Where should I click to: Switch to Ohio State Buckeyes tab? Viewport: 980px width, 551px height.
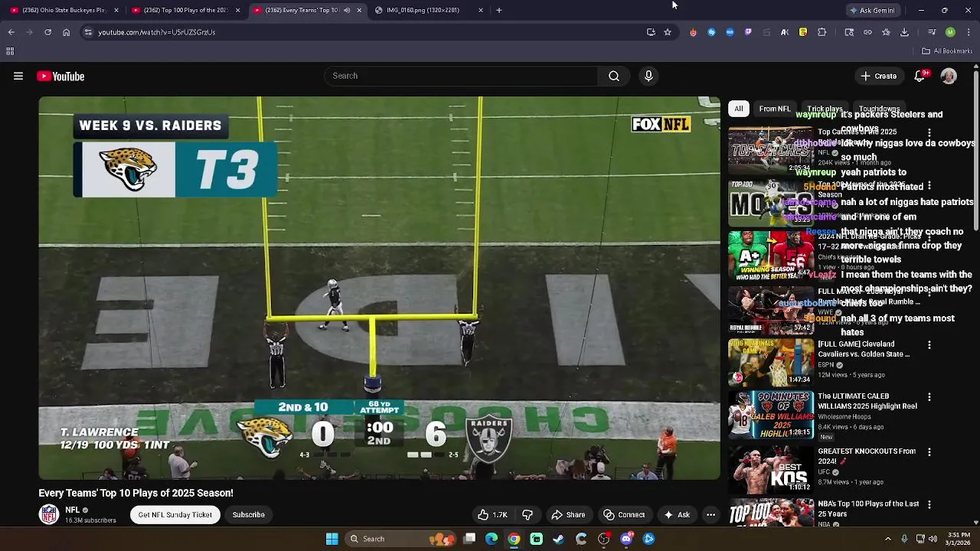[x=64, y=10]
